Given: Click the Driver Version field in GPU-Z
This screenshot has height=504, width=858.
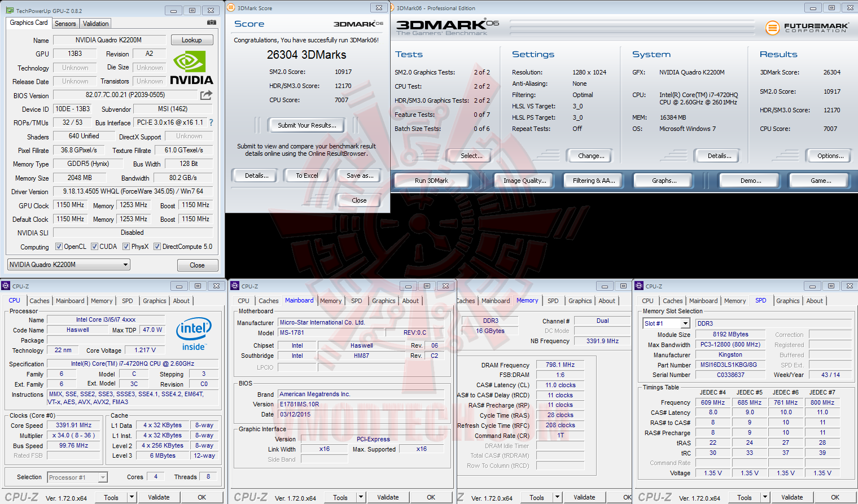Looking at the screenshot, I should 133,191.
